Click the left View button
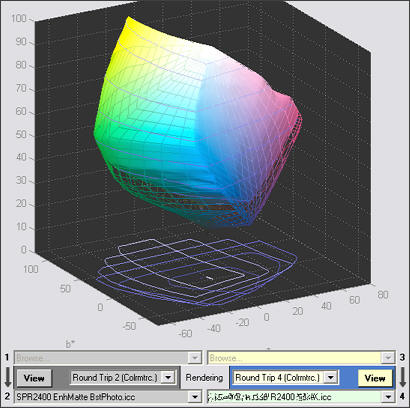The image size is (410, 408). tap(34, 378)
